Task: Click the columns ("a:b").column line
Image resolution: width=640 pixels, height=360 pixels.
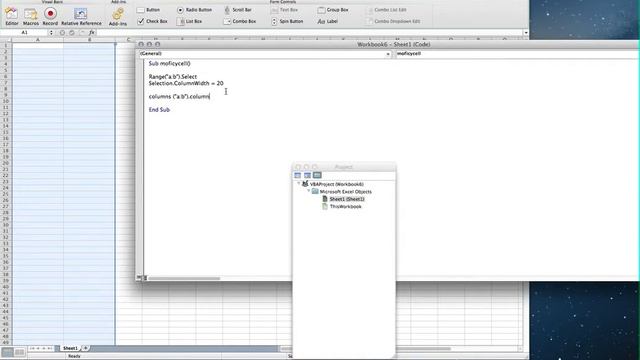Action: (x=179, y=97)
